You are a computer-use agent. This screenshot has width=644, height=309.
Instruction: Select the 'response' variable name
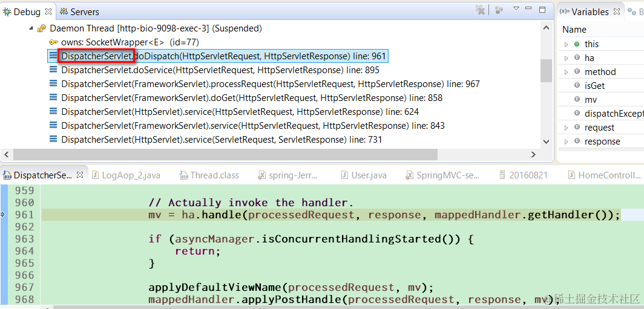(x=602, y=141)
